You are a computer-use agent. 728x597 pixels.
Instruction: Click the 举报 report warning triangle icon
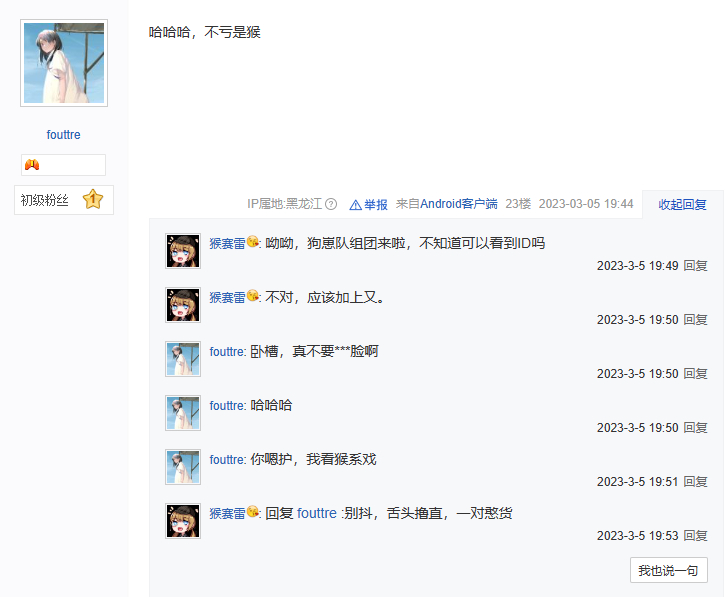pos(355,205)
